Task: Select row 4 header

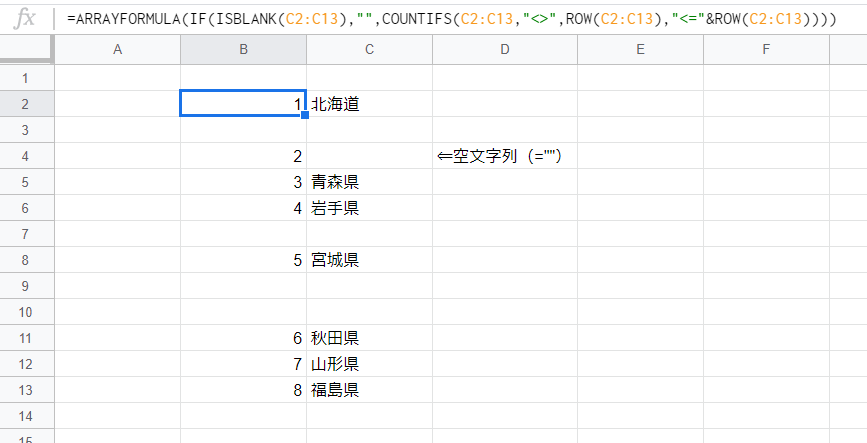Action: [x=27, y=156]
